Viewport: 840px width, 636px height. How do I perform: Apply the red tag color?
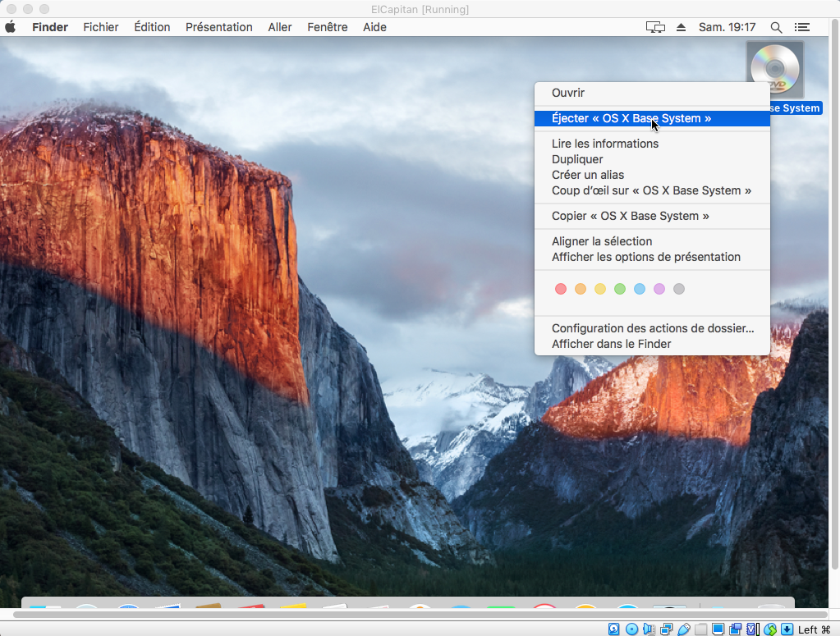[x=560, y=289]
